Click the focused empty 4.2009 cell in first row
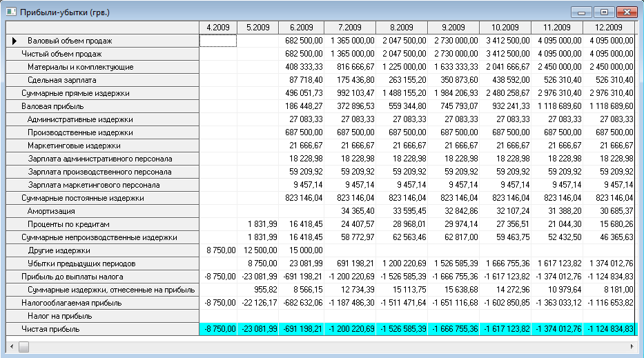The width and height of the screenshot is (644, 358). coord(218,41)
